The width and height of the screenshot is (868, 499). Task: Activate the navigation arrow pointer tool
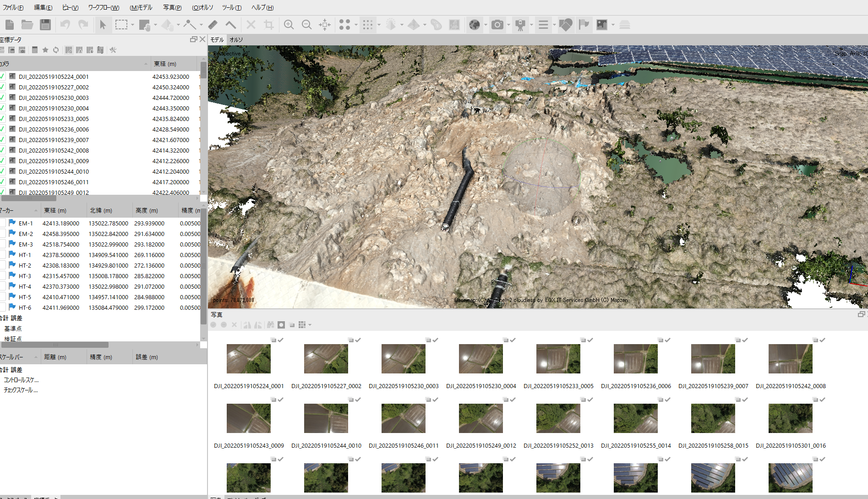[103, 25]
